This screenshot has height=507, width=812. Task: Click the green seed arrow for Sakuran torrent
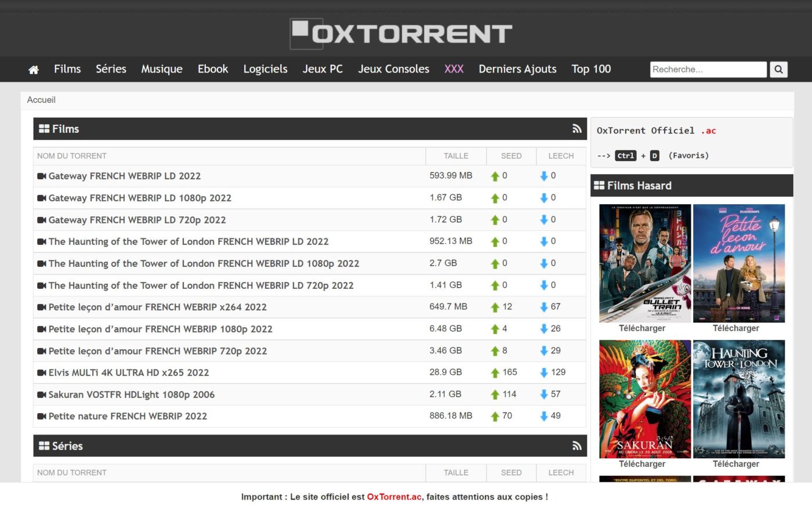click(x=496, y=394)
